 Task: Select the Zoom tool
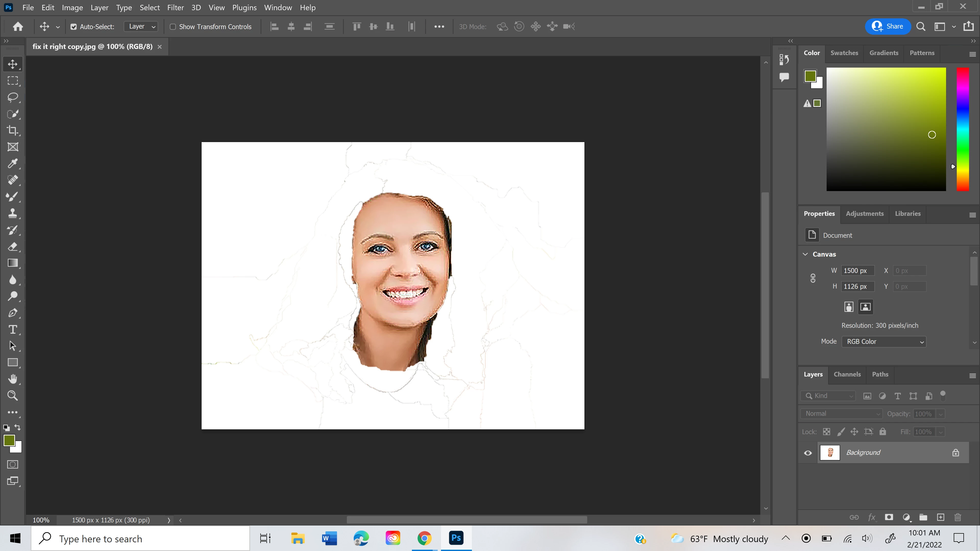coord(13,395)
